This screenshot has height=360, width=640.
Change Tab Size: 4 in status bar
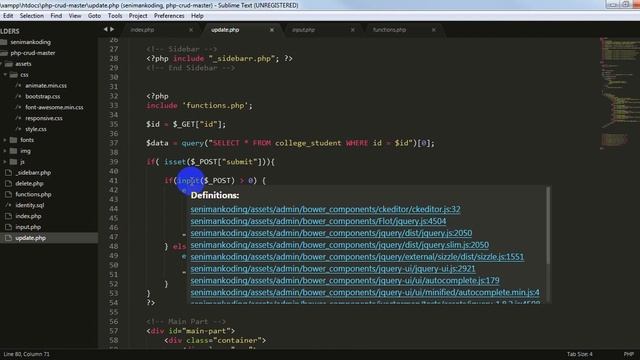(580, 354)
